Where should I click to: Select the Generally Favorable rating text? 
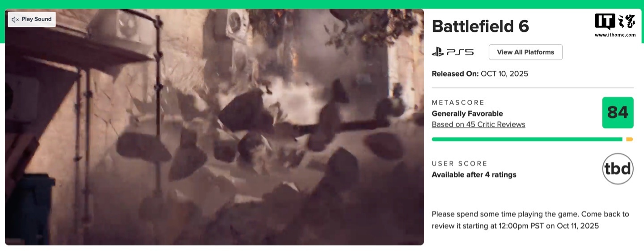[467, 114]
